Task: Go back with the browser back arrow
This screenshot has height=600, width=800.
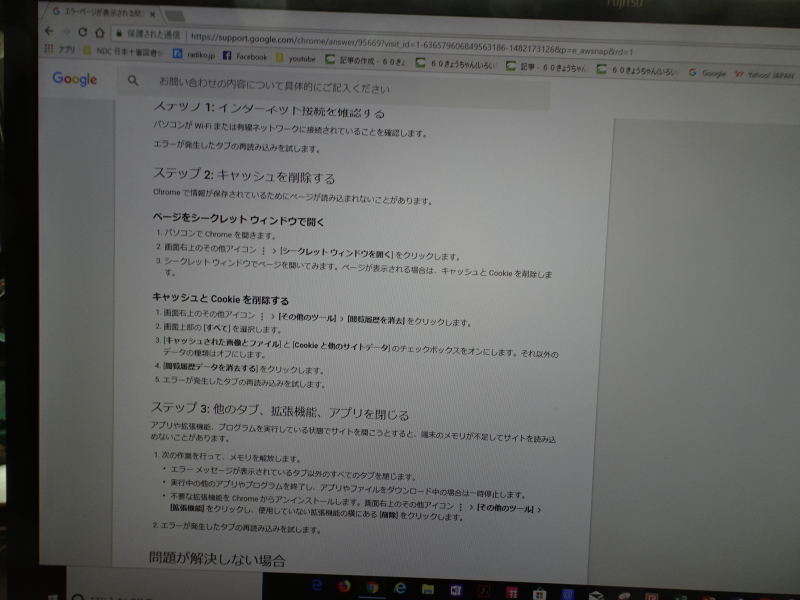Action: (49, 31)
